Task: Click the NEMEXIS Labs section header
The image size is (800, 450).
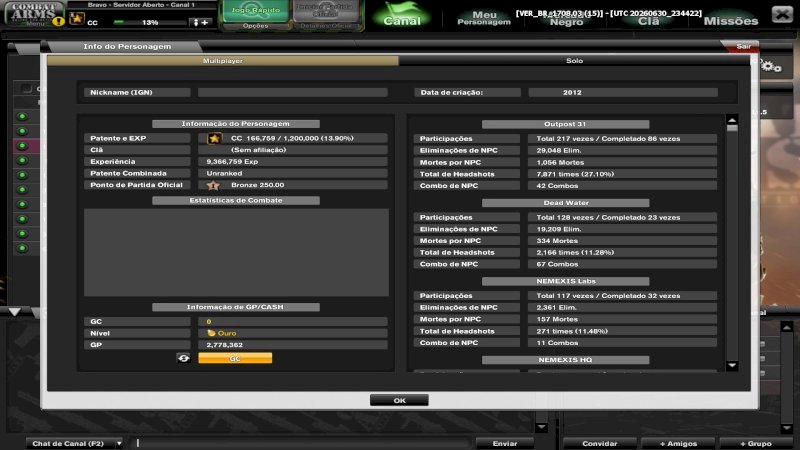Action: (565, 281)
